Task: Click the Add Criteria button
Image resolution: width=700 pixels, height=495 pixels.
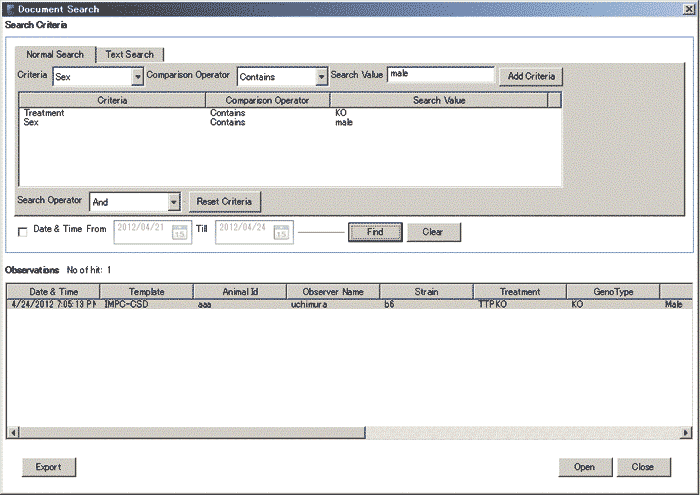Action: (x=531, y=76)
